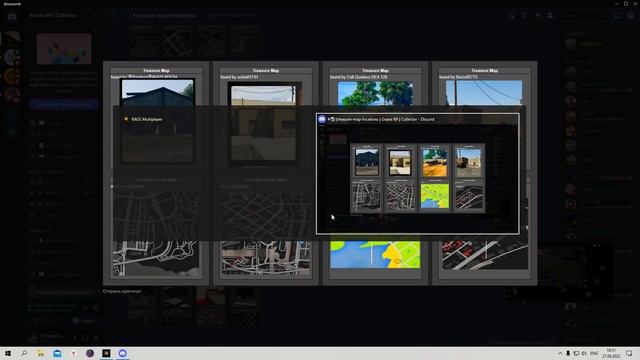The width and height of the screenshot is (640, 360).
Task: Toggle deafen headphones icon in Discord
Action: [85, 338]
